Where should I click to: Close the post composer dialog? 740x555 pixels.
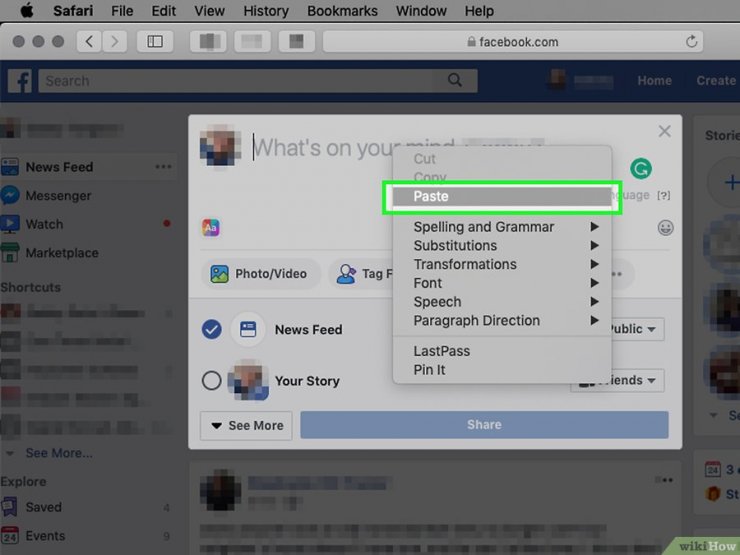(664, 131)
